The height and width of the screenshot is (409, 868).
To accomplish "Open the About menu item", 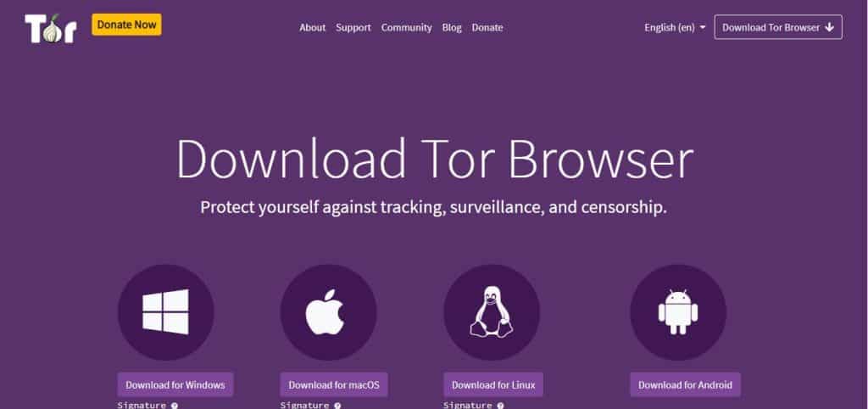I will coord(312,27).
